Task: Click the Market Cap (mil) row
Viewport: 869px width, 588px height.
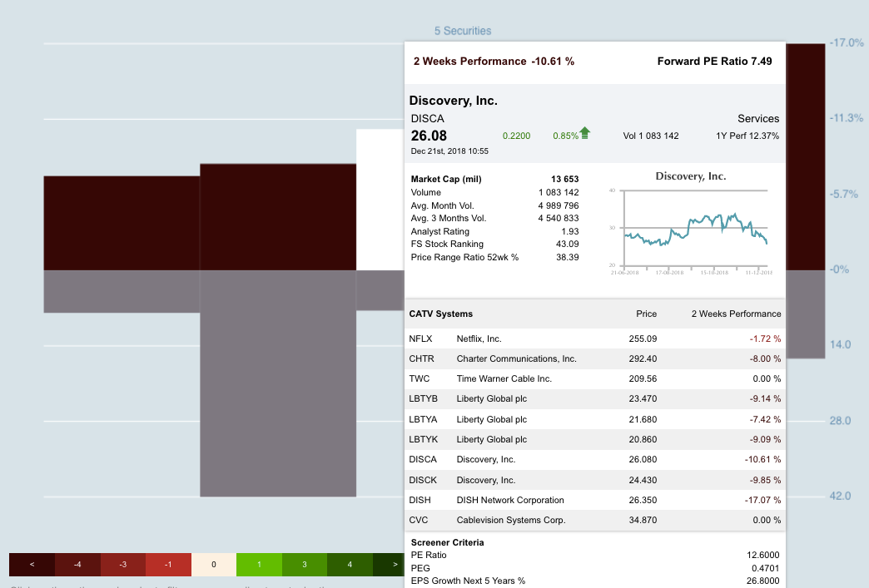Action: (494, 179)
